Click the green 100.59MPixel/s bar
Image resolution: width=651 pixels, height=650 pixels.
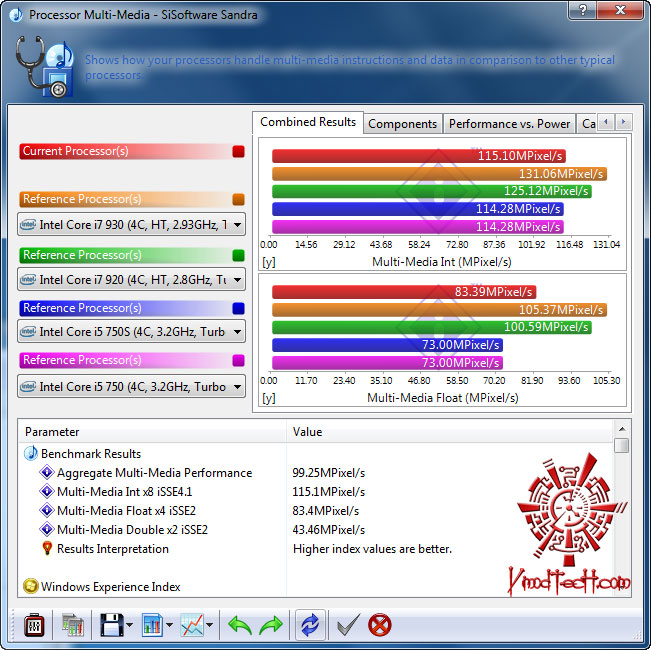[432, 327]
